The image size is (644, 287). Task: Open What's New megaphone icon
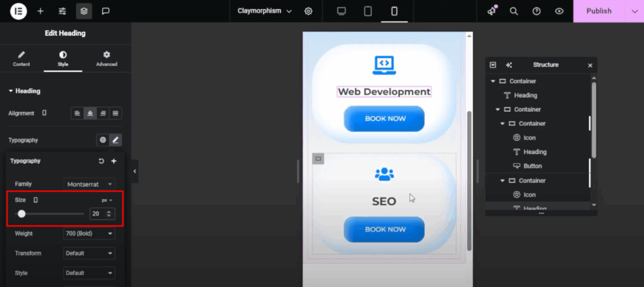pos(492,11)
